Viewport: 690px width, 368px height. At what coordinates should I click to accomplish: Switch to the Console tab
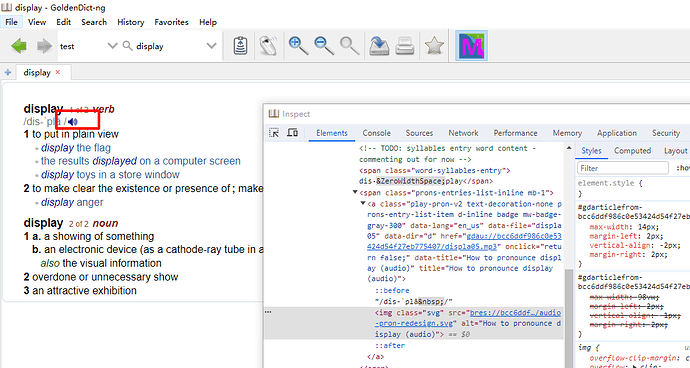pos(376,133)
